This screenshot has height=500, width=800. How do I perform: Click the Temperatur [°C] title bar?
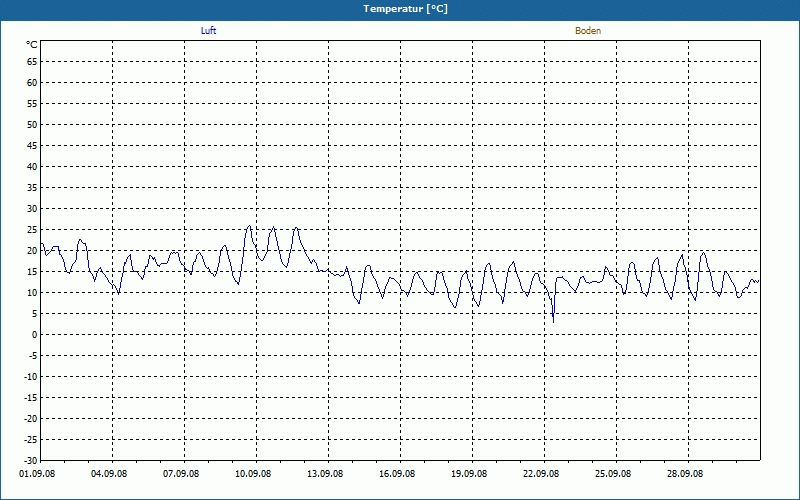pos(400,9)
